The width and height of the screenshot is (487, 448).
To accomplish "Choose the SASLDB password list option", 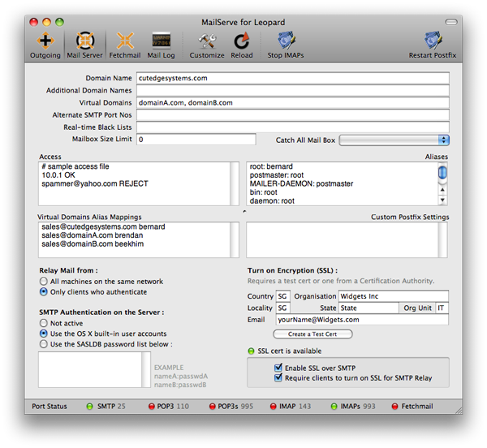I will click(44, 344).
